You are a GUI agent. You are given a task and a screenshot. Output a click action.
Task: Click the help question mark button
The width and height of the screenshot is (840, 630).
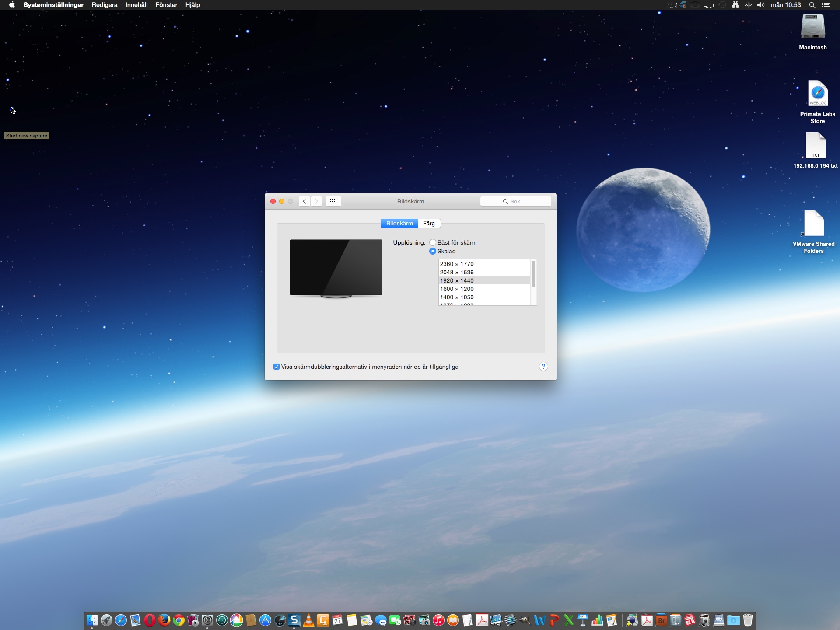click(x=543, y=367)
